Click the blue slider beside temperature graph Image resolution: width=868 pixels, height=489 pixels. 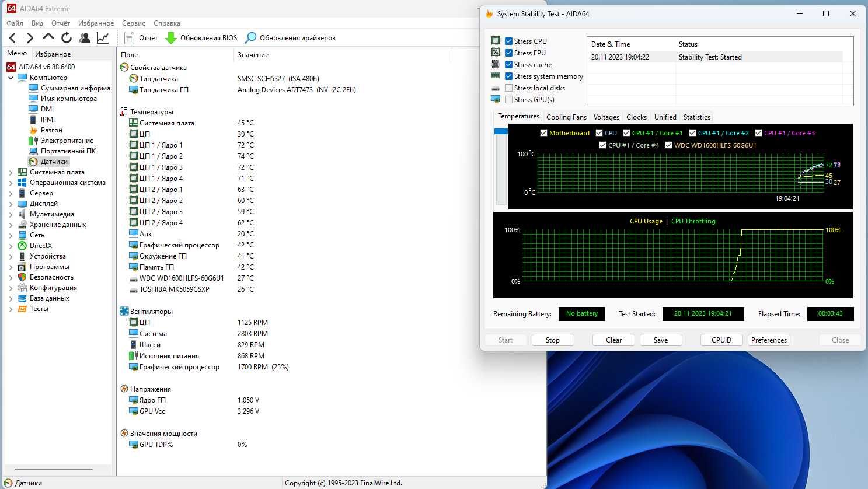501,131
